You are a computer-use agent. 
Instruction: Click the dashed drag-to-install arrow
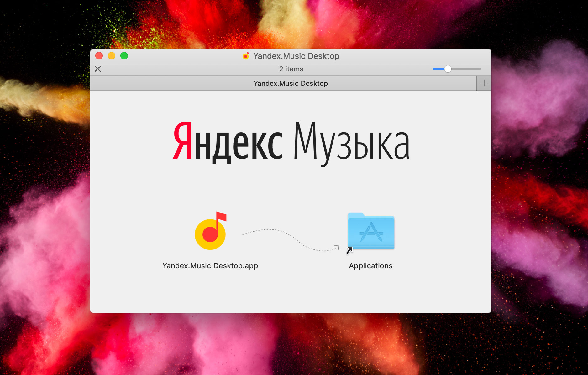[290, 239]
